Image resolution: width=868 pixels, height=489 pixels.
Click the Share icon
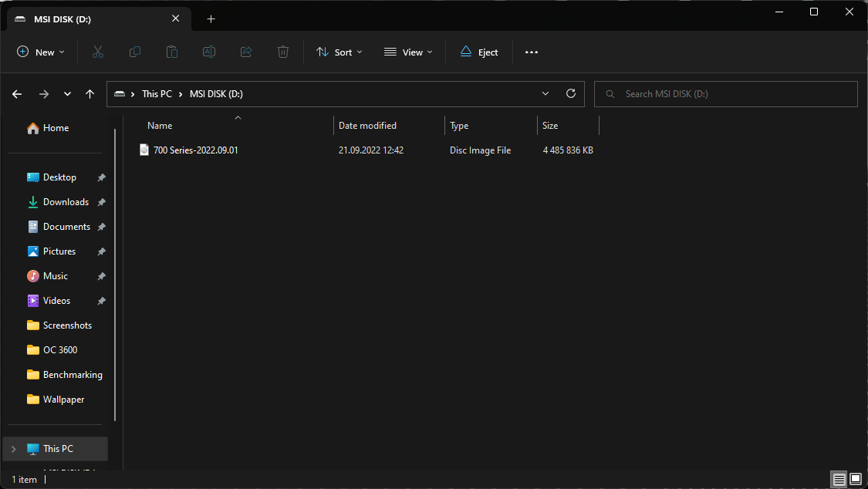point(245,52)
